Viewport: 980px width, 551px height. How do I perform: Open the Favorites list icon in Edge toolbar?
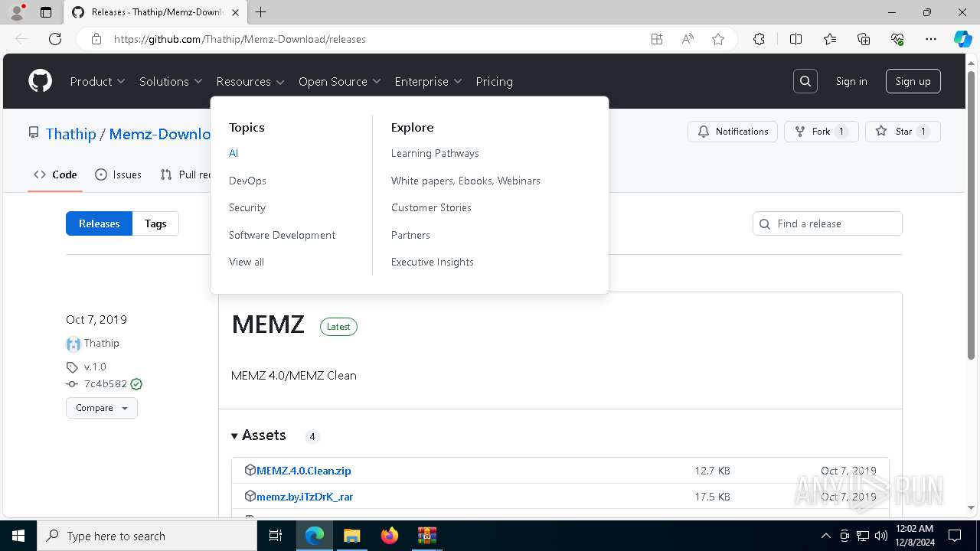coord(830,39)
